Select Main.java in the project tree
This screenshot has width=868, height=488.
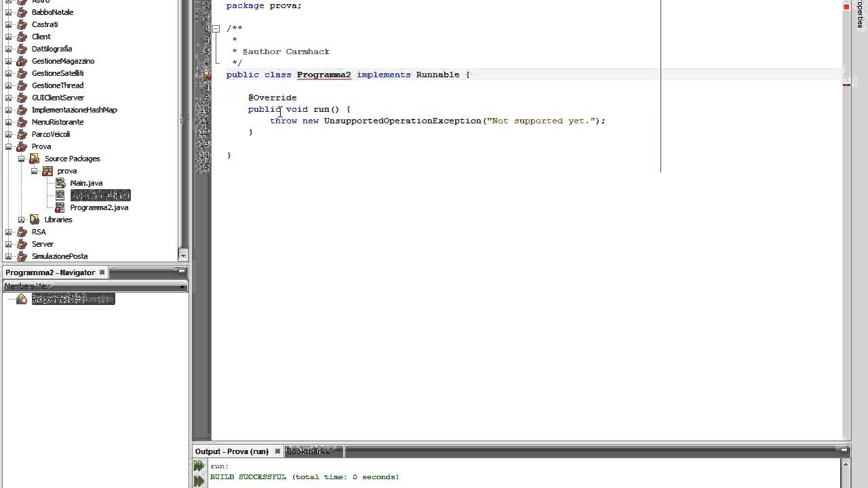coord(86,183)
